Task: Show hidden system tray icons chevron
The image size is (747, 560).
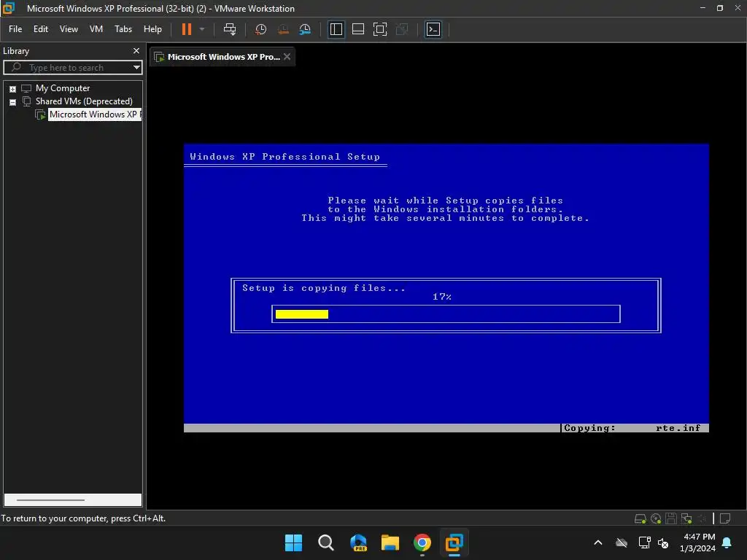Action: coord(598,542)
